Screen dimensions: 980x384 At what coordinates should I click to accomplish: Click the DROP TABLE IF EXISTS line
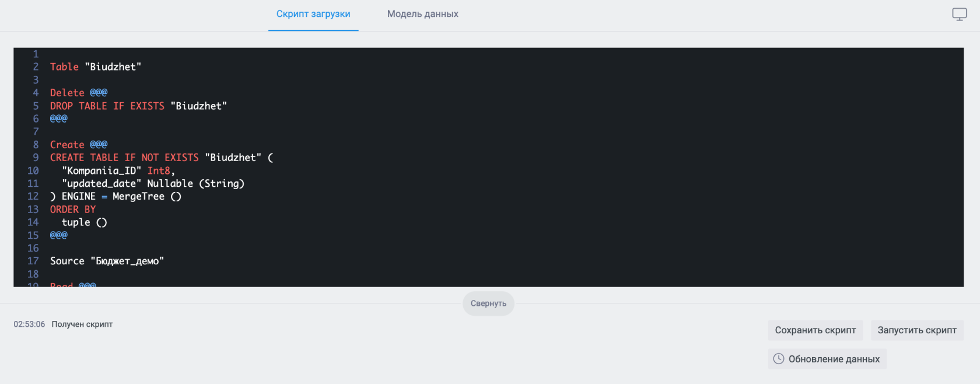138,106
